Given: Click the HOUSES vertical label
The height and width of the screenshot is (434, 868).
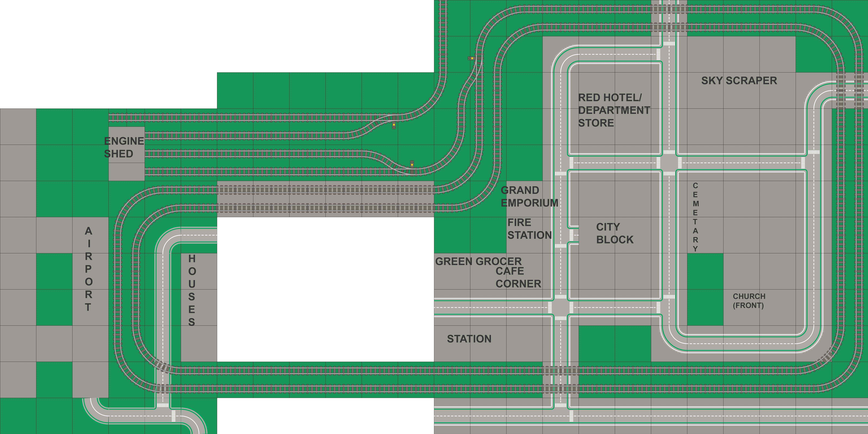Looking at the screenshot, I should click(191, 290).
